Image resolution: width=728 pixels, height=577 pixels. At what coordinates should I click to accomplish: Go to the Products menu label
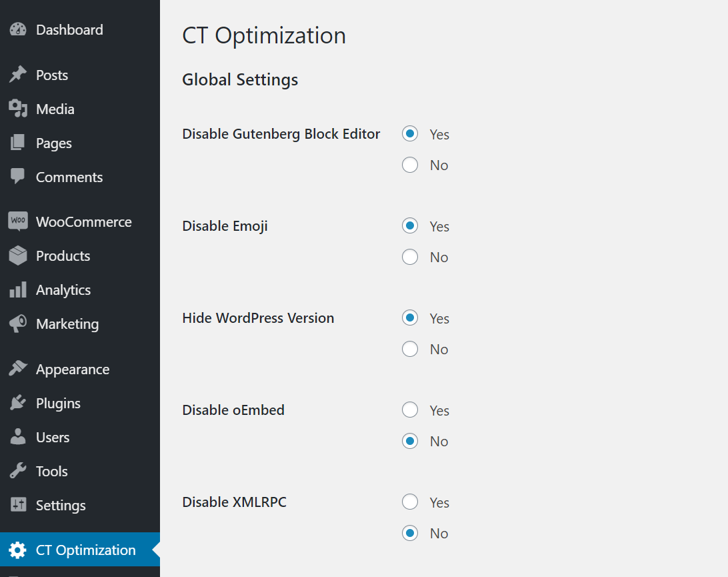(x=63, y=256)
